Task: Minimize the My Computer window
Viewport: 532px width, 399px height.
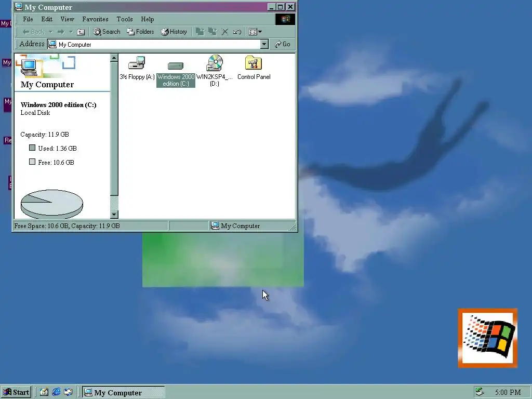Action: pyautogui.click(x=271, y=7)
